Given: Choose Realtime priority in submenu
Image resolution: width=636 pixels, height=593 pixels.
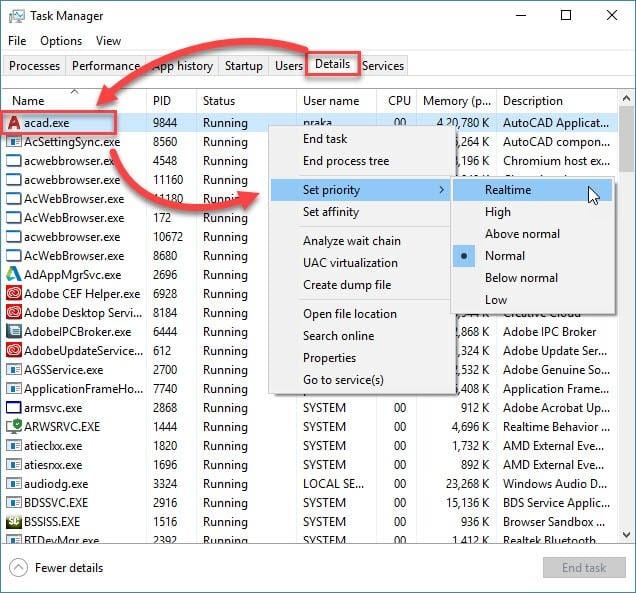Looking at the screenshot, I should (x=507, y=190).
